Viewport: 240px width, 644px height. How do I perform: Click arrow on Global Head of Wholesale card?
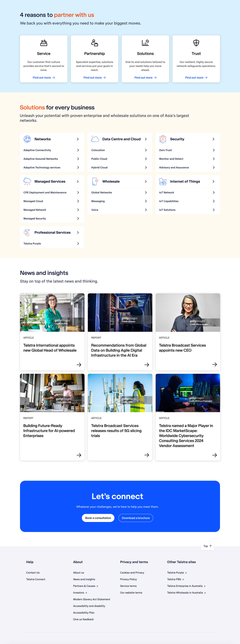coord(79,365)
